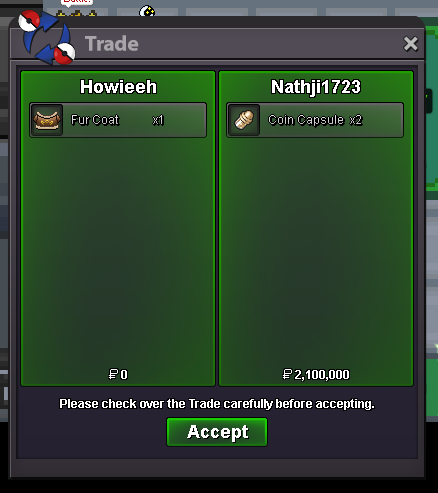The height and width of the screenshot is (493, 438).
Task: Close the Trade window with X
Action: pyautogui.click(x=410, y=44)
